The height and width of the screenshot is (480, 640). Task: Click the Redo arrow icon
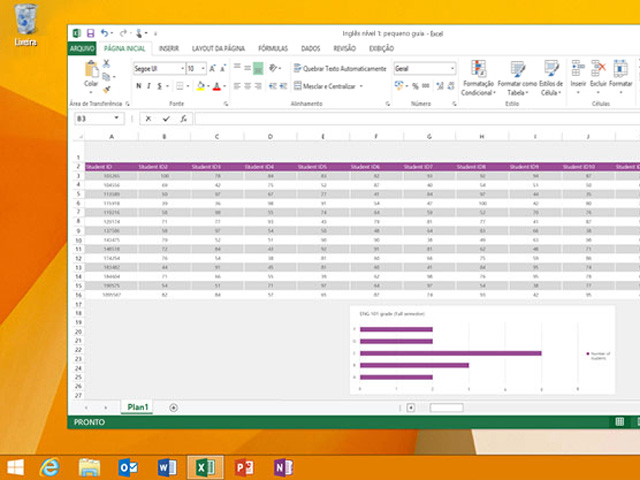pyautogui.click(x=123, y=33)
